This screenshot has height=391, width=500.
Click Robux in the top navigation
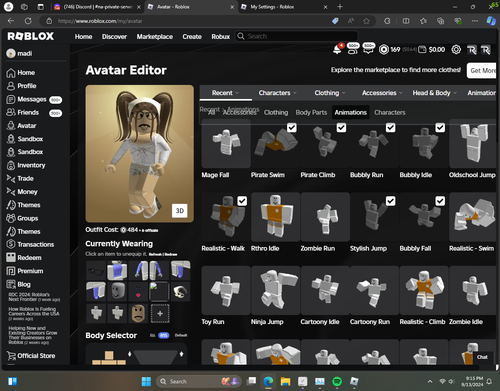[x=220, y=37]
